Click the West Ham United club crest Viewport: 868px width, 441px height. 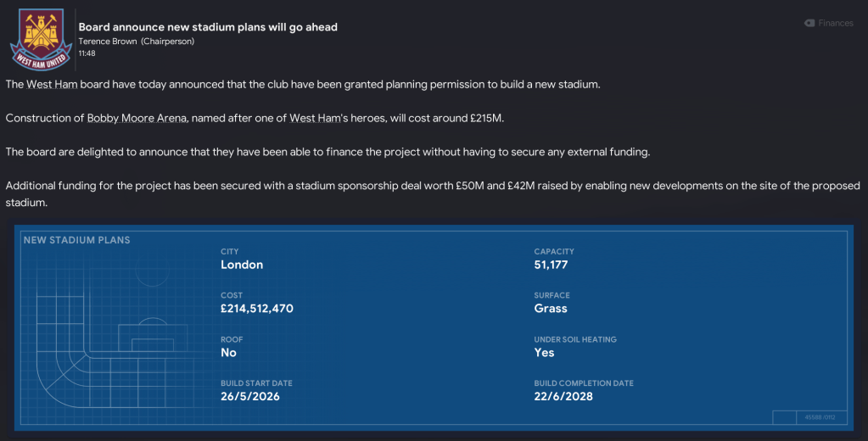pos(38,41)
